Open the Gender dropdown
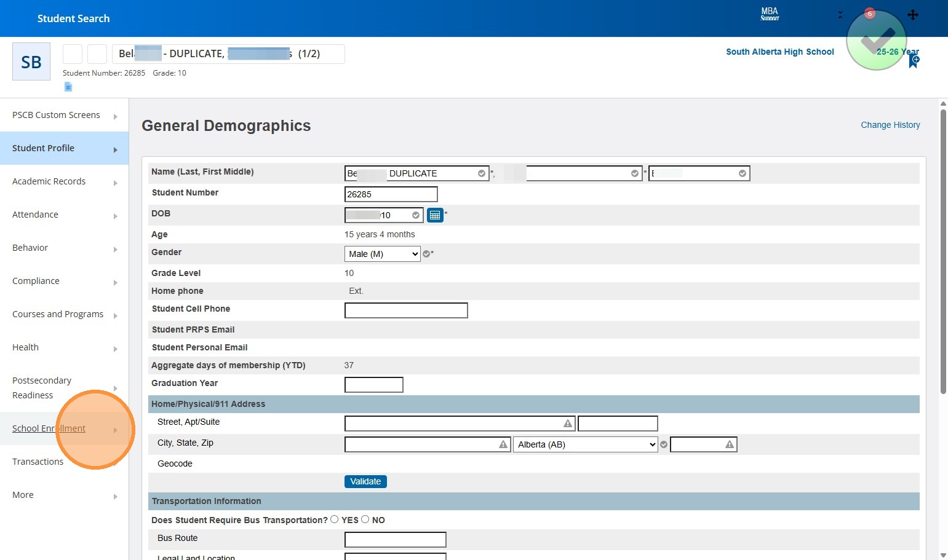Screen dimensions: 948x560 [x=382, y=254]
